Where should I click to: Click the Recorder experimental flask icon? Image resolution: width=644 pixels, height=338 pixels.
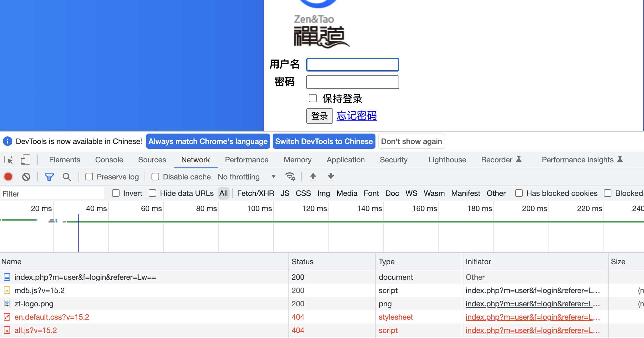pos(519,160)
